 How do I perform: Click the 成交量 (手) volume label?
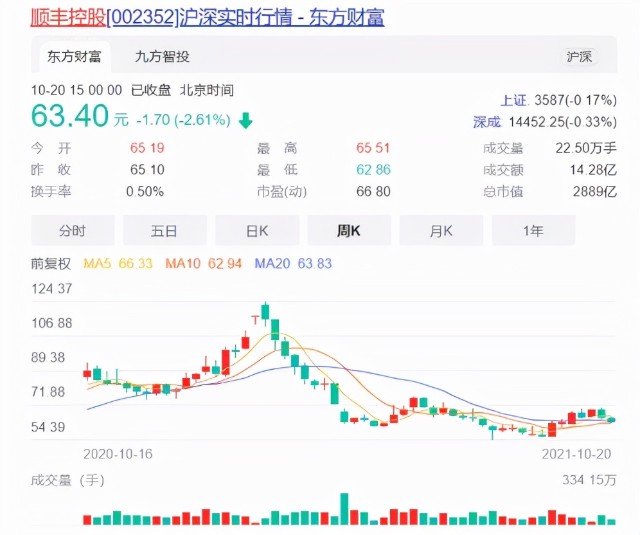pyautogui.click(x=68, y=480)
